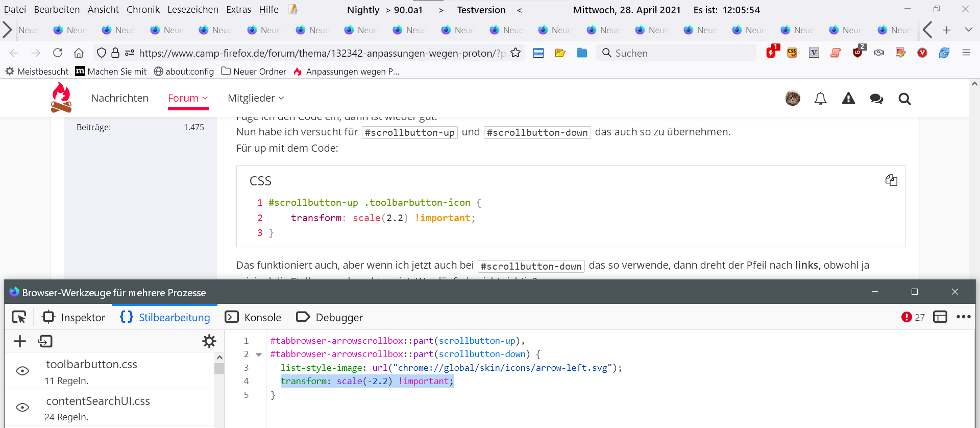
Task: Switch to the Konsole tab
Action: [253, 317]
